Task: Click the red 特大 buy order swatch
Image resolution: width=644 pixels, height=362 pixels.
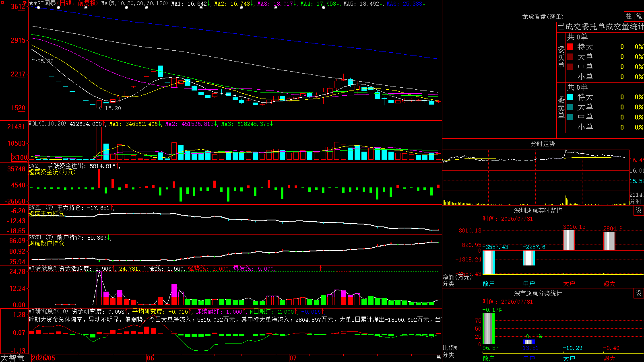Action: point(570,47)
